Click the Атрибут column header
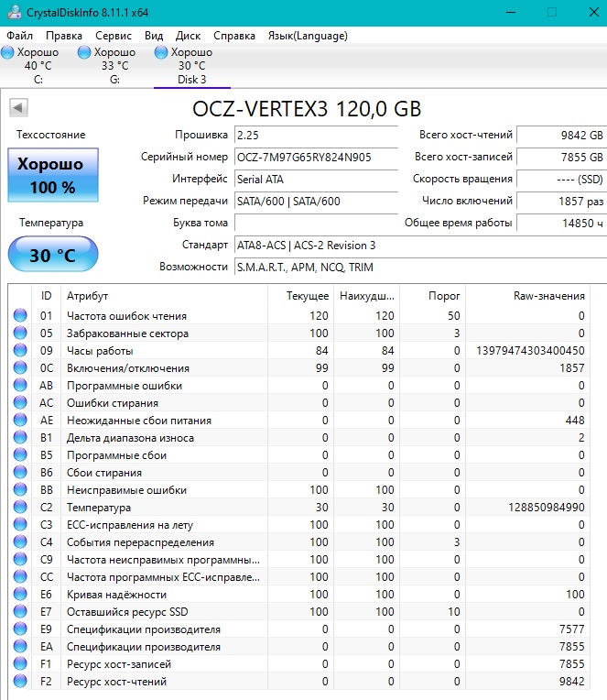The width and height of the screenshot is (607, 700). [x=164, y=296]
